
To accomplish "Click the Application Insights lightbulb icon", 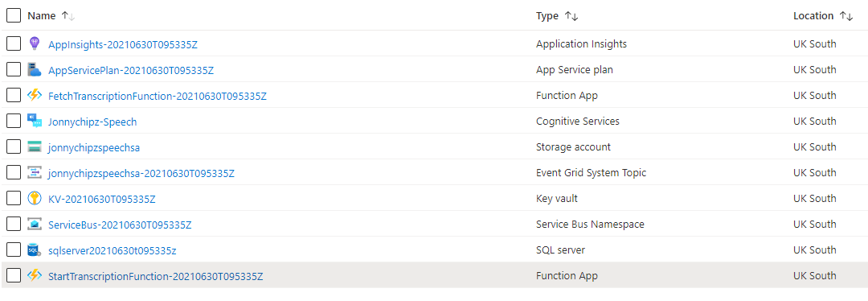I will tap(35, 43).
